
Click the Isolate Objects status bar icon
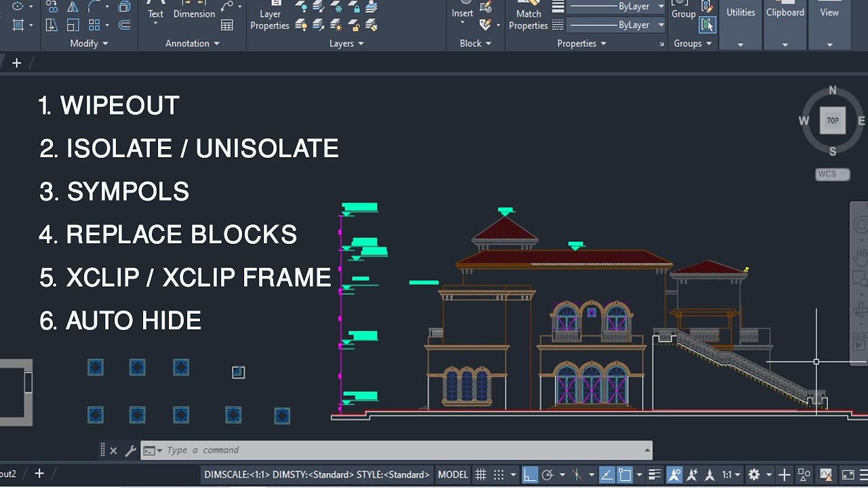point(804,474)
